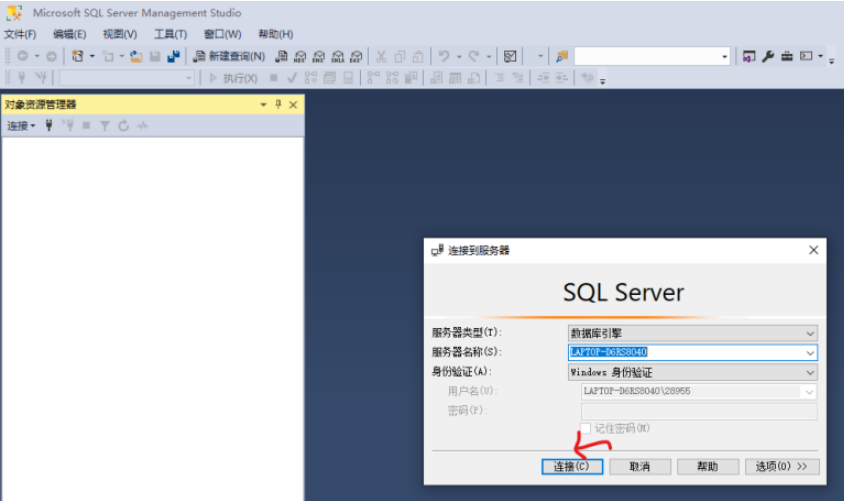Open the 窗口(W) menu
The image size is (844, 501).
222,34
